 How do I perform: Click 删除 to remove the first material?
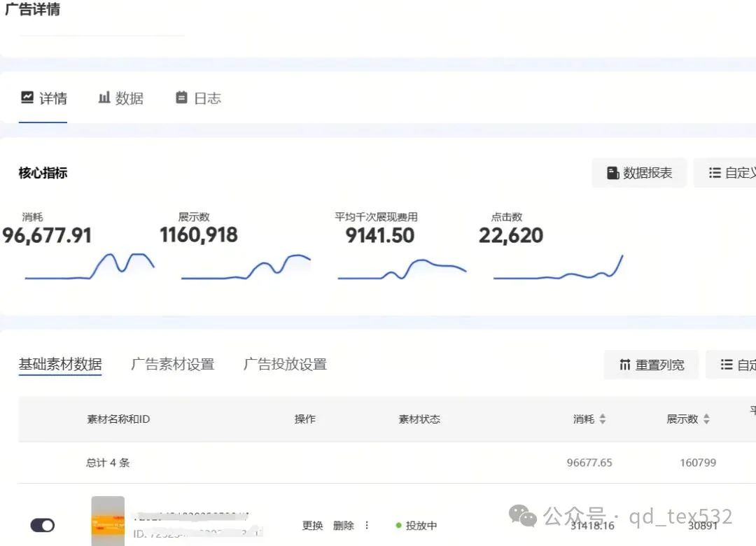coord(343,525)
